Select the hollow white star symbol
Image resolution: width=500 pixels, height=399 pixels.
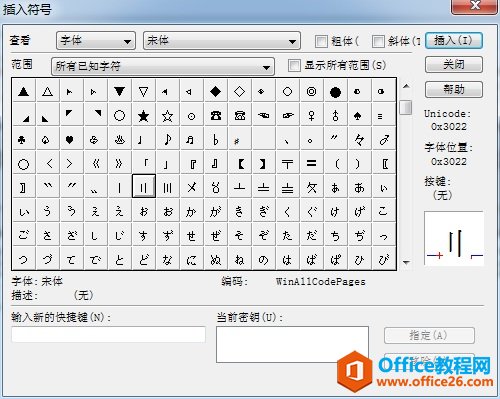point(167,115)
